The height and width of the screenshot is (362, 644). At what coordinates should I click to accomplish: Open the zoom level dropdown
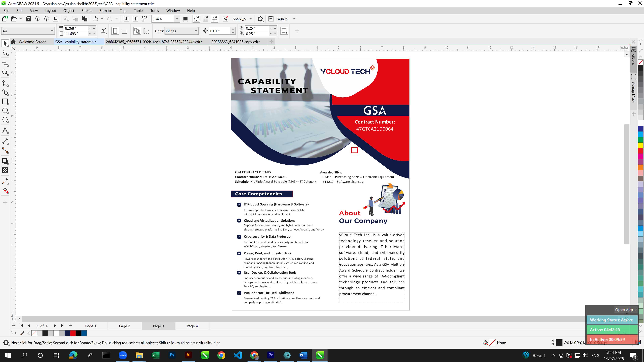pos(177,19)
